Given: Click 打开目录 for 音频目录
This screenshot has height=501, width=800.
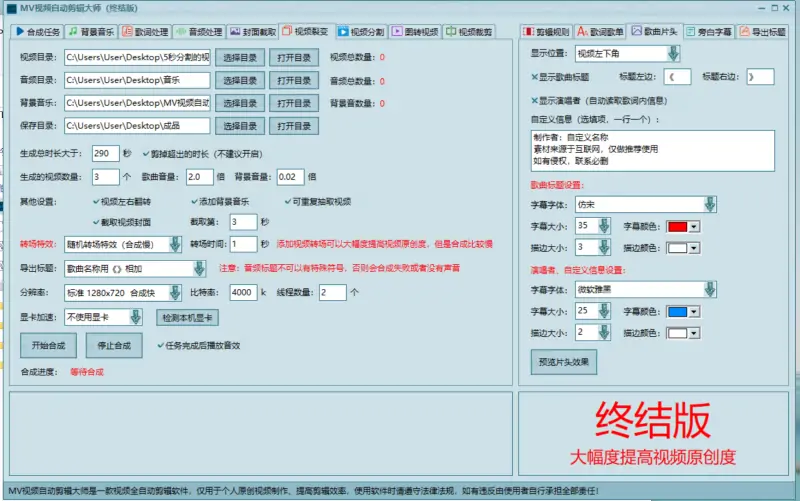Looking at the screenshot, I should coord(294,81).
